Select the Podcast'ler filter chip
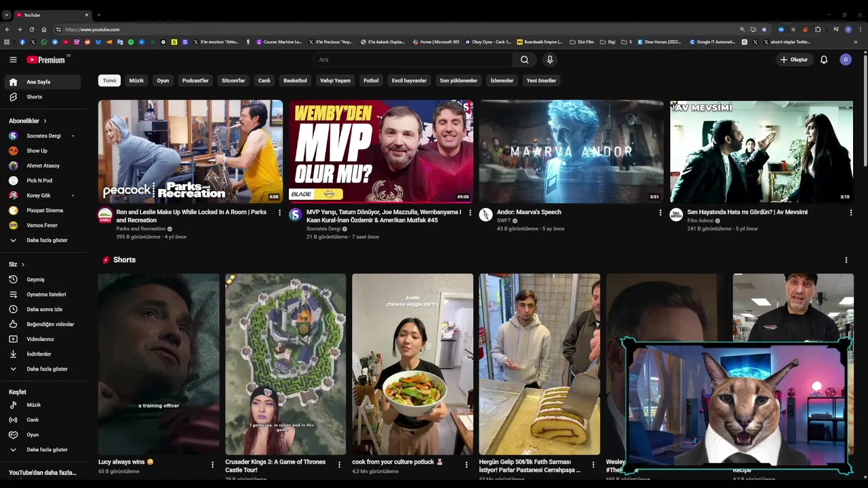Viewport: 868px width, 488px height. click(195, 81)
